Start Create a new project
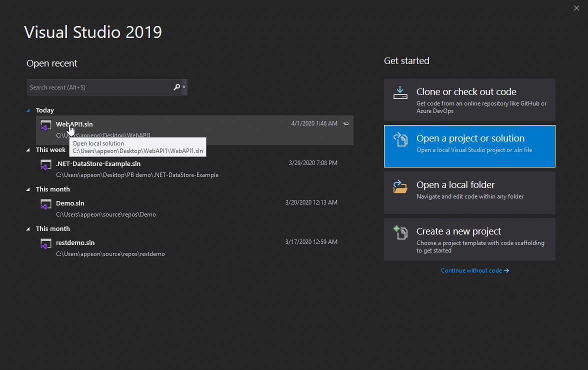 [469, 239]
